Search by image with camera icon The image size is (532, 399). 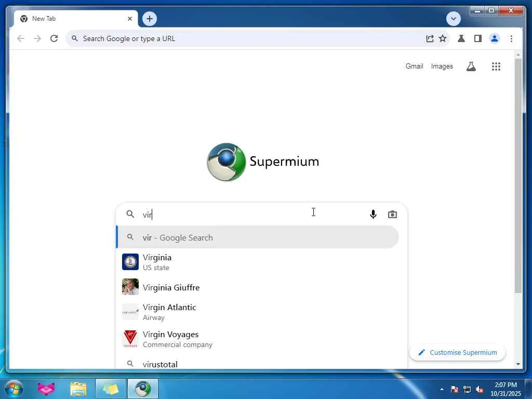[392, 215]
